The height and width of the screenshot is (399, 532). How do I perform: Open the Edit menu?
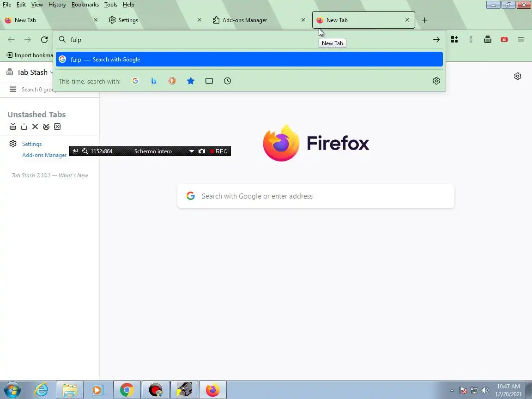coord(21,5)
